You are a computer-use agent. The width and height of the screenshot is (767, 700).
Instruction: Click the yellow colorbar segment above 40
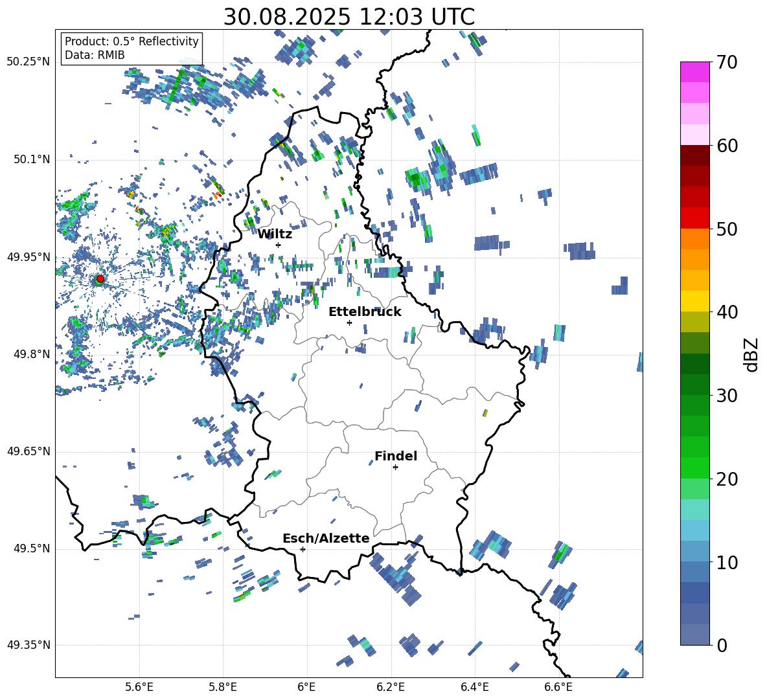(694, 302)
